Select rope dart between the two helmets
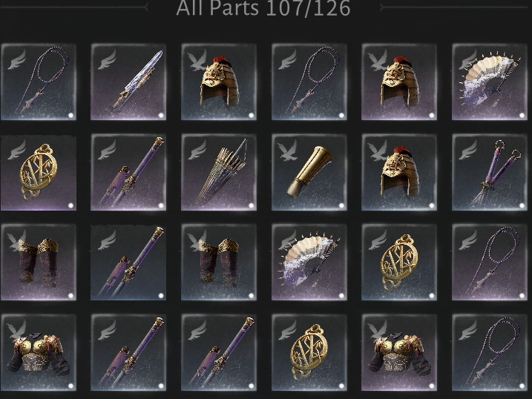 click(x=309, y=82)
